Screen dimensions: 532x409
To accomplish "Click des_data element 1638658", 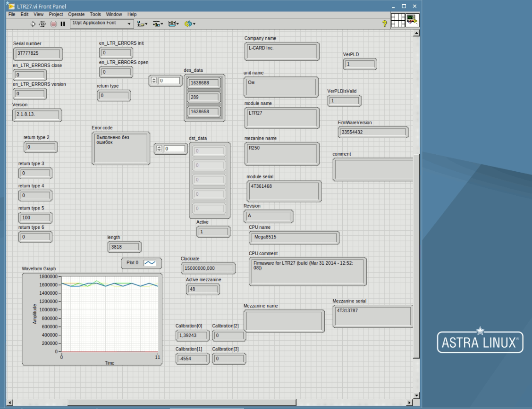I will (204, 112).
